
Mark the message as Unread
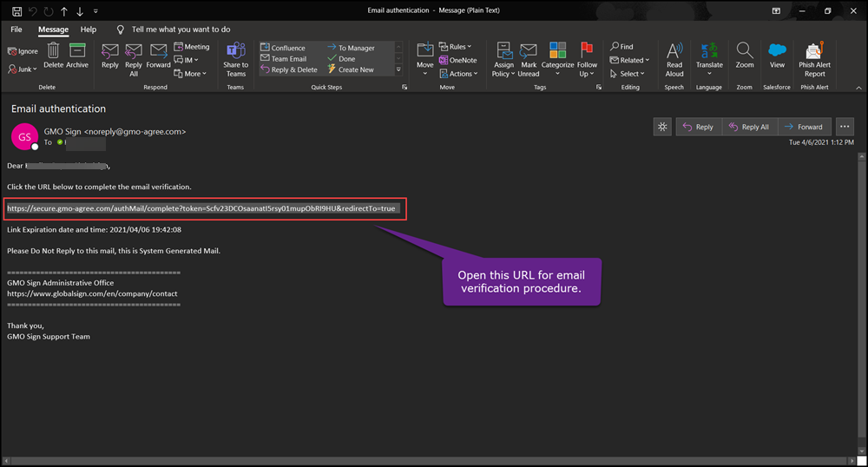[x=529, y=60]
